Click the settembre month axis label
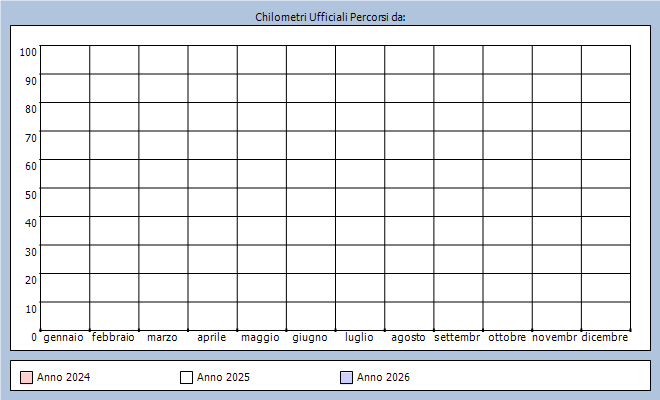 457,338
